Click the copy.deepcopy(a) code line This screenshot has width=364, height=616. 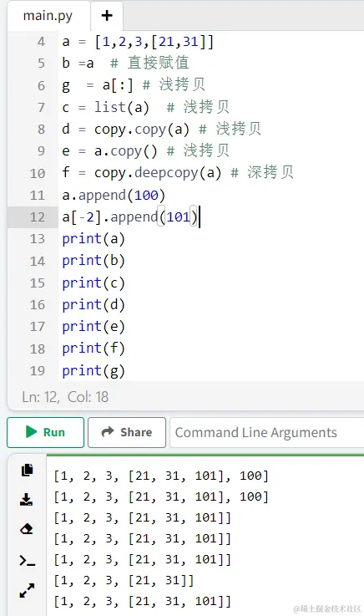tap(178, 173)
